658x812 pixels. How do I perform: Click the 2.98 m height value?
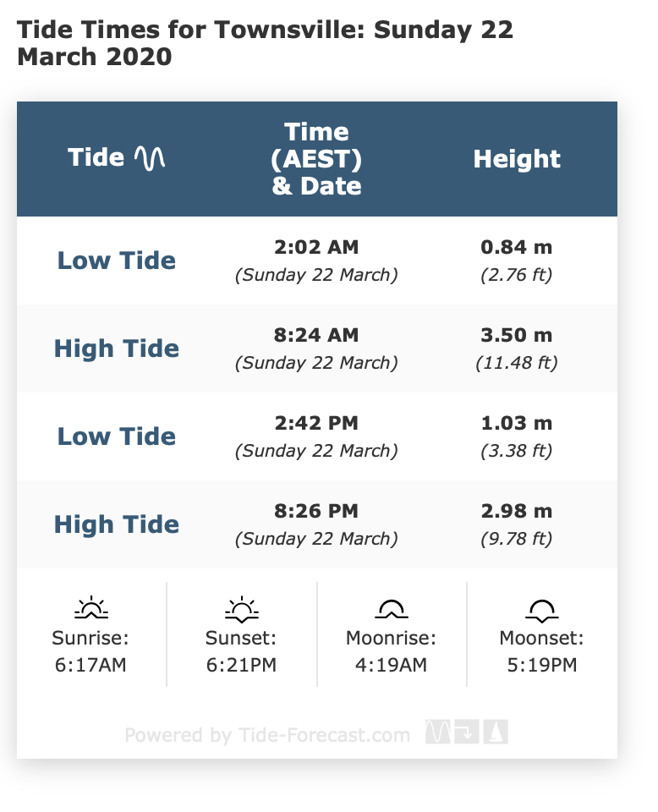[x=516, y=511]
